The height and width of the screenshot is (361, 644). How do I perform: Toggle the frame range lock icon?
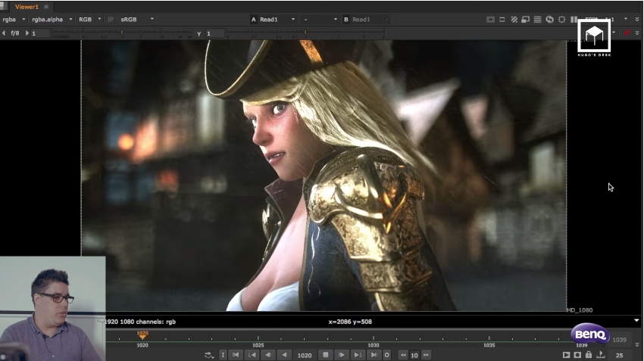click(x=589, y=354)
